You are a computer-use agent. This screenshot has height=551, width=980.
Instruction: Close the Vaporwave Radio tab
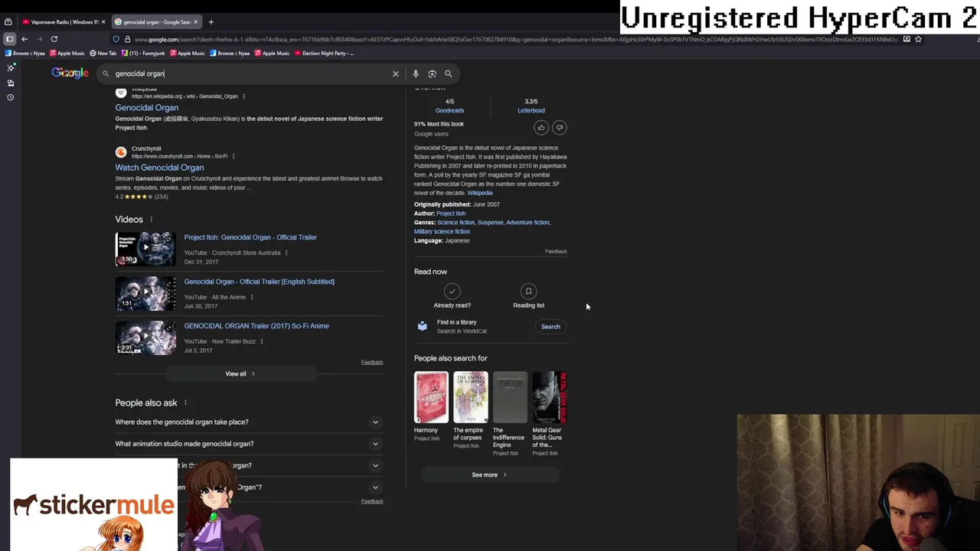104,21
